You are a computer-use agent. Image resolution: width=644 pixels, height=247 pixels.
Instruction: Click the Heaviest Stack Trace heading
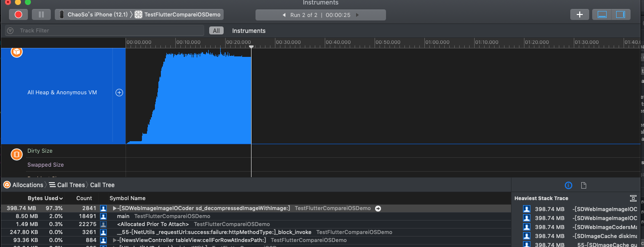click(541, 198)
